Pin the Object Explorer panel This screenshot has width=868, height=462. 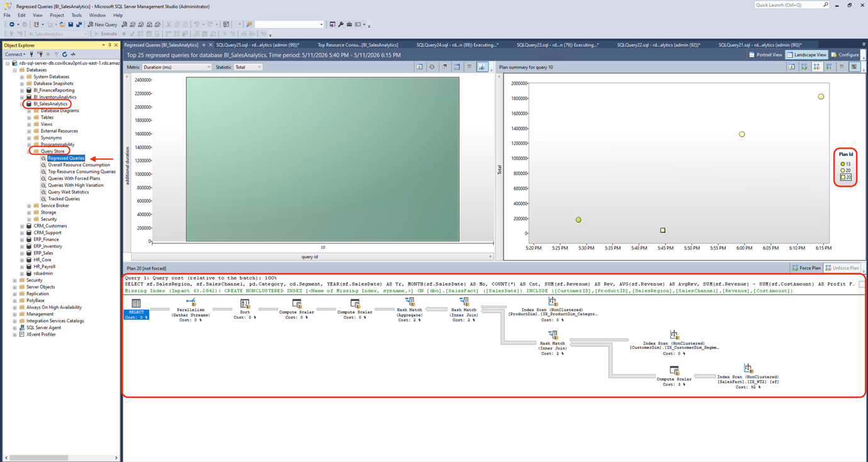110,45
